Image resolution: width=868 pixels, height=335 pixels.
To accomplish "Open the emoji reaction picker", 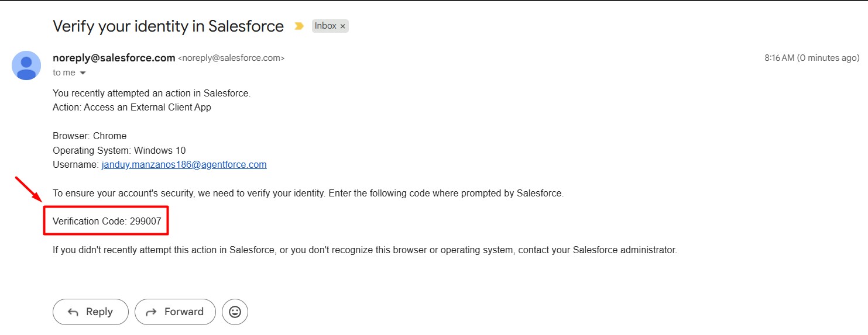I will pyautogui.click(x=235, y=312).
